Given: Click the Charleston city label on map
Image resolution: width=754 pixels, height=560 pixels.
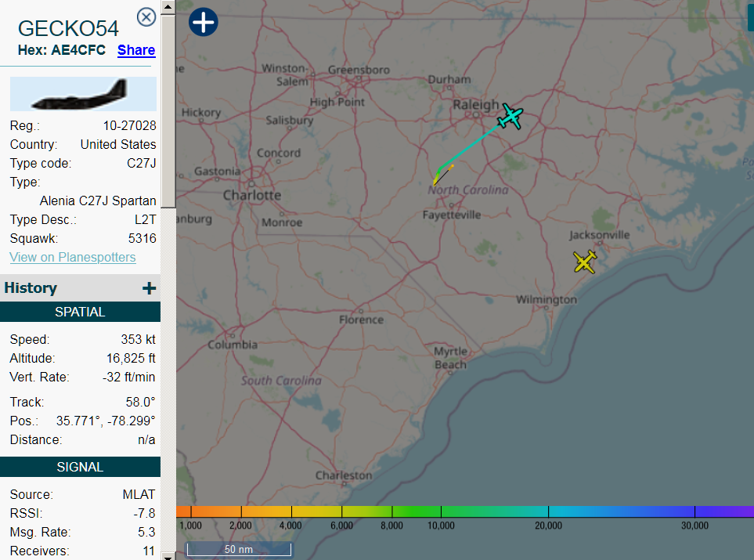Looking at the screenshot, I should [x=344, y=475].
